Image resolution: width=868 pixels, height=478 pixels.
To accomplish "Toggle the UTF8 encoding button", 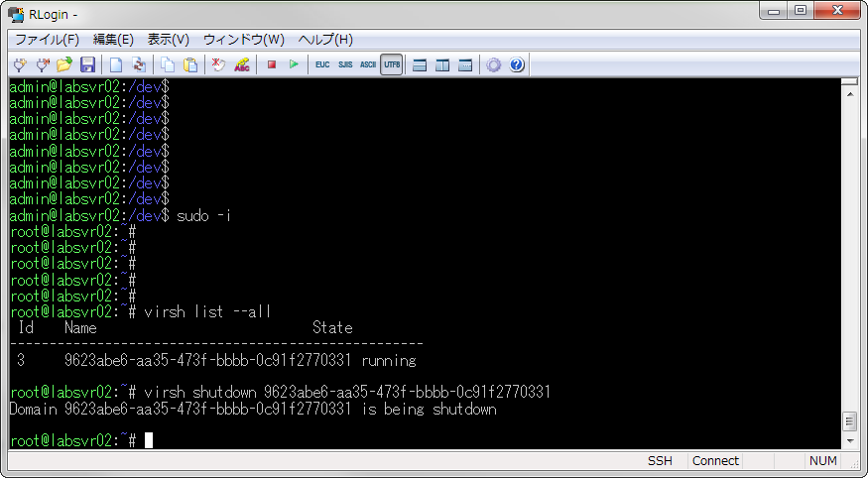I will click(x=392, y=64).
